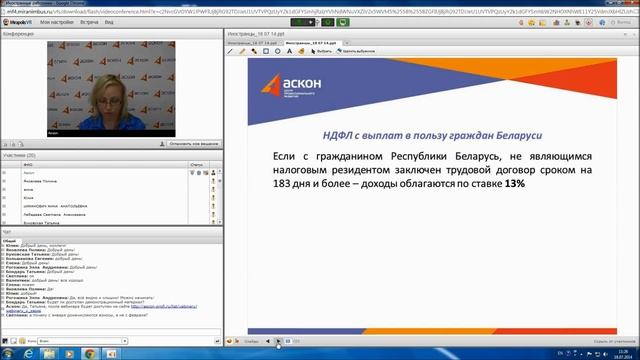Click the first icon at chat bottom-left

(5, 341)
